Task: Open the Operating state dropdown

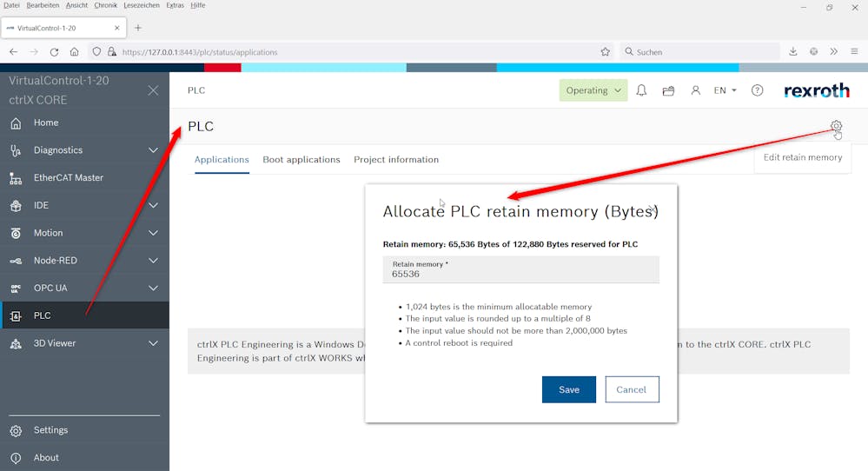Action: pos(593,90)
